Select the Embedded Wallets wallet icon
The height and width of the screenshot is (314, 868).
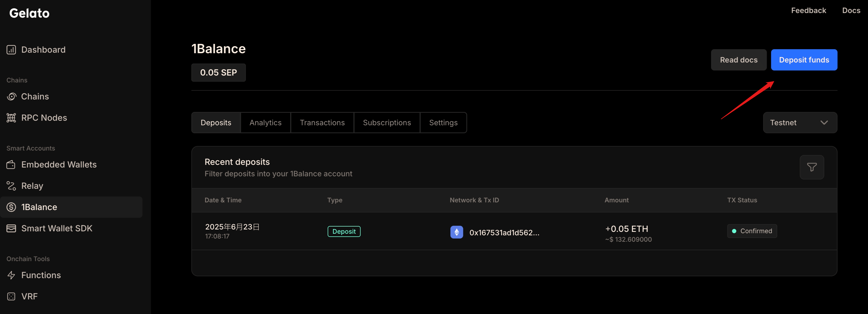tap(11, 165)
